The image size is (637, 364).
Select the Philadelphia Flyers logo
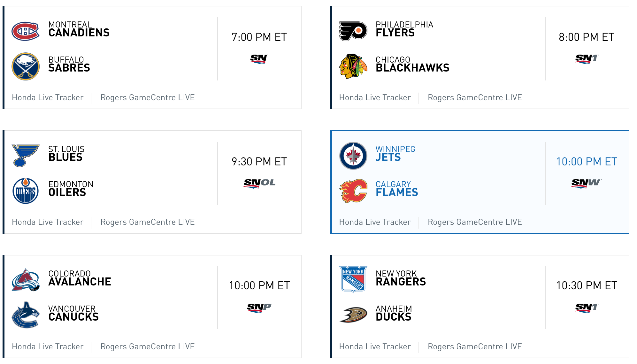[x=353, y=31]
